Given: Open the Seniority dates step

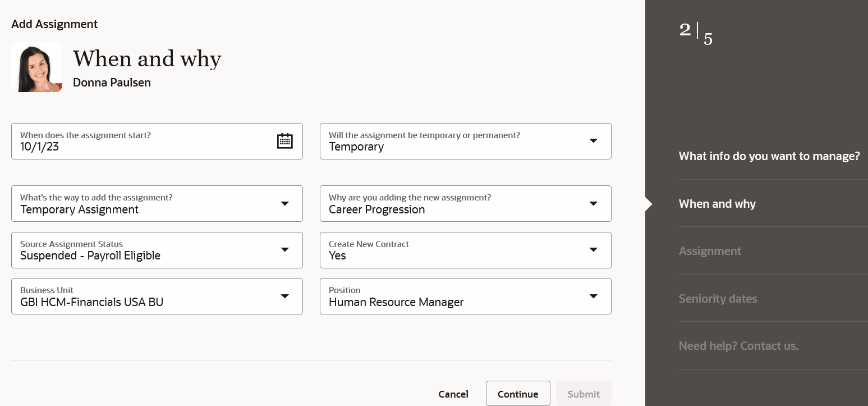Looking at the screenshot, I should pyautogui.click(x=718, y=299).
